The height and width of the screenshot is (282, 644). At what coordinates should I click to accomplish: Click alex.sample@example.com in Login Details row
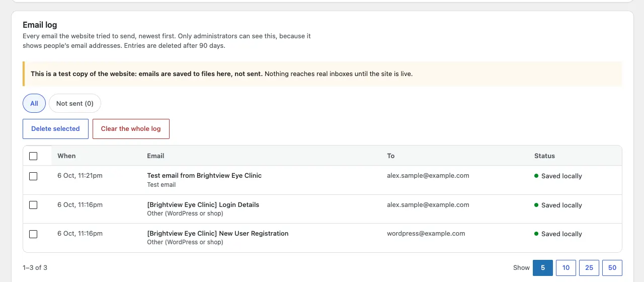click(428, 205)
